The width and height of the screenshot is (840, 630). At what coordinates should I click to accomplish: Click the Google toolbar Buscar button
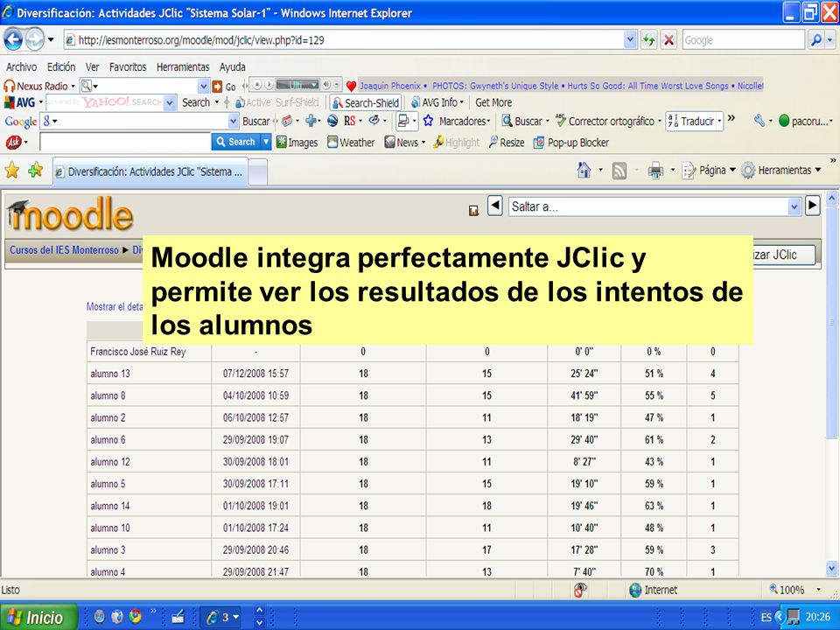point(256,121)
